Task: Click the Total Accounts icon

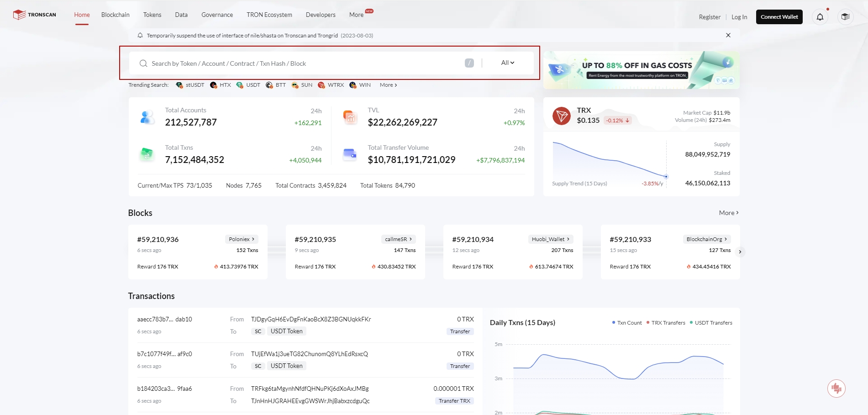Action: 147,117
